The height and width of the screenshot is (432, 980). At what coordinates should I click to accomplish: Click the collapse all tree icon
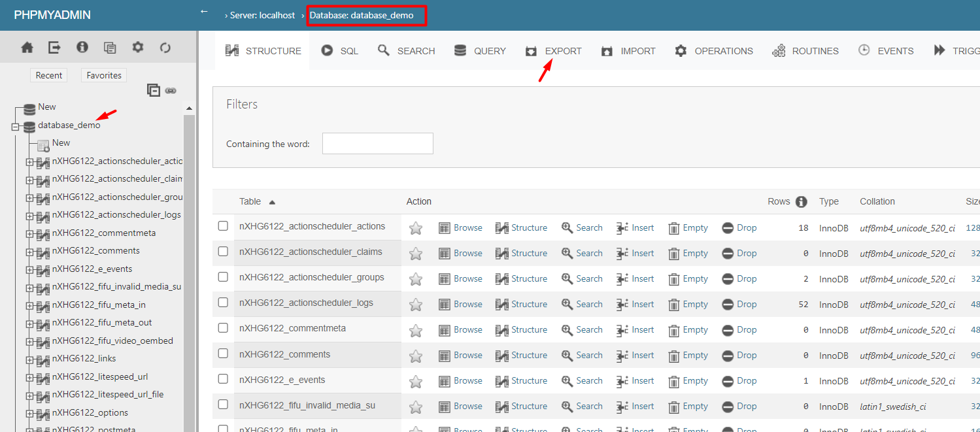[154, 91]
